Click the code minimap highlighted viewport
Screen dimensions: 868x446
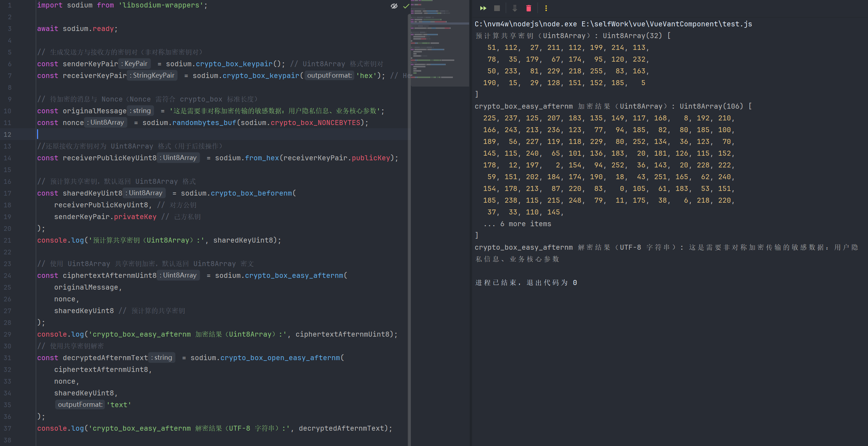439,43
